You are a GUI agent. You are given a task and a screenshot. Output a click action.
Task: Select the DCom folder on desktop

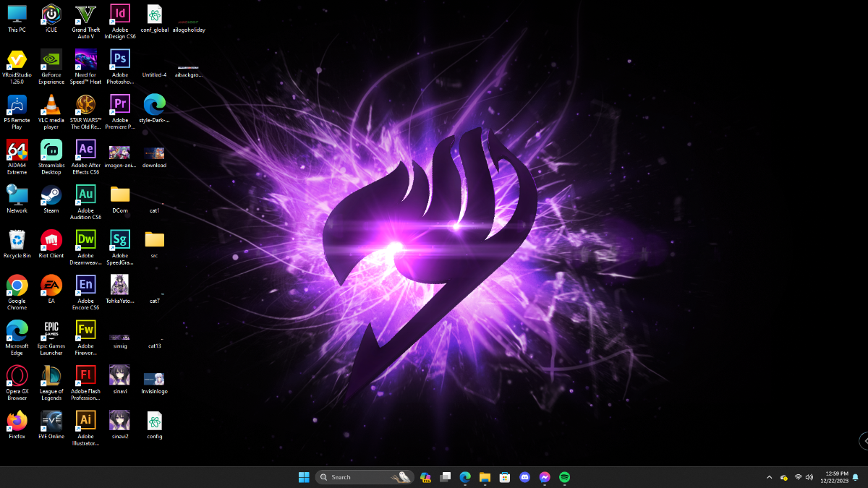pyautogui.click(x=120, y=195)
